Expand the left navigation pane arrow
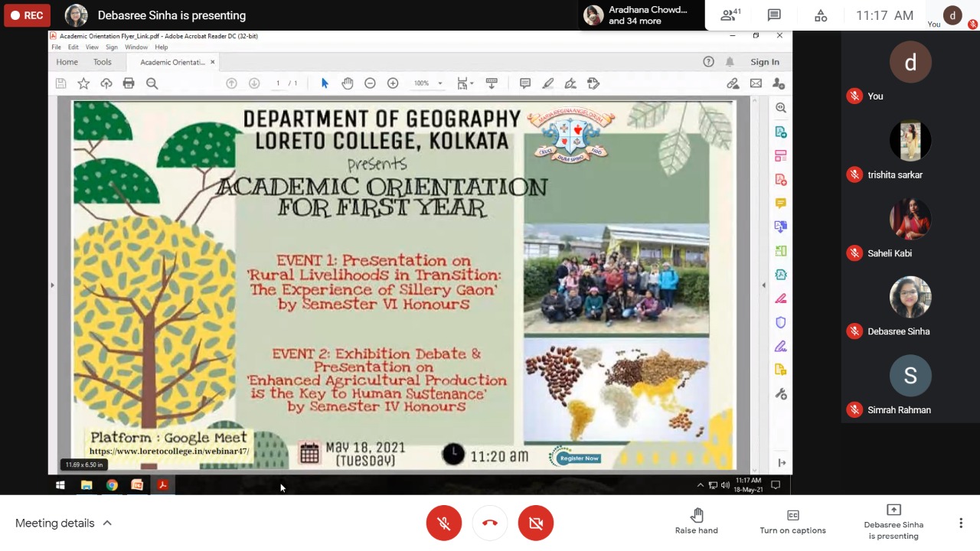This screenshot has width=980, height=551. [52, 285]
